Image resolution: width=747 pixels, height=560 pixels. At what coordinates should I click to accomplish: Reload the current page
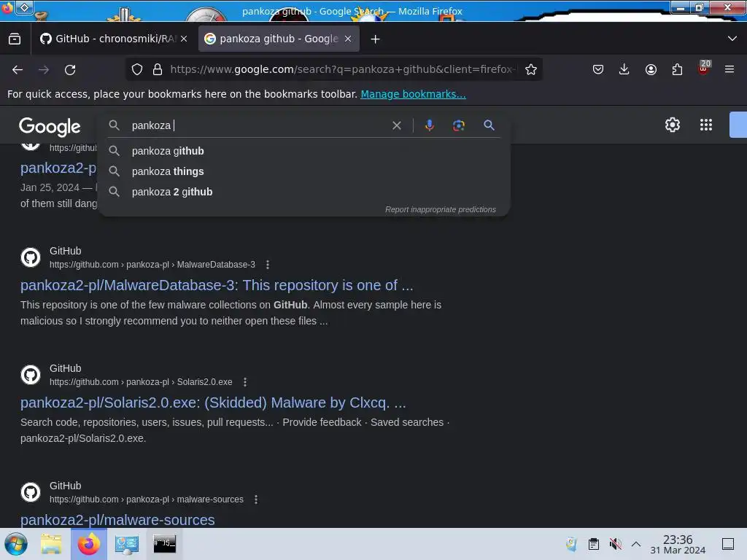coord(70,69)
